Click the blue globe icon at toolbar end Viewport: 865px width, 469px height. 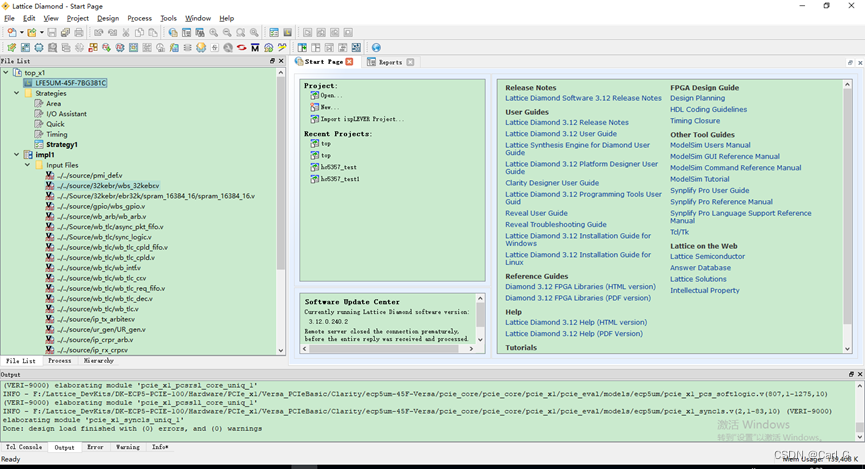click(x=376, y=47)
